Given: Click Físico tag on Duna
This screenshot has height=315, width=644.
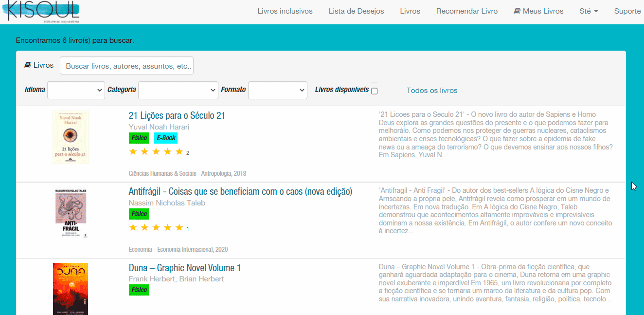Looking at the screenshot, I should [x=139, y=290].
